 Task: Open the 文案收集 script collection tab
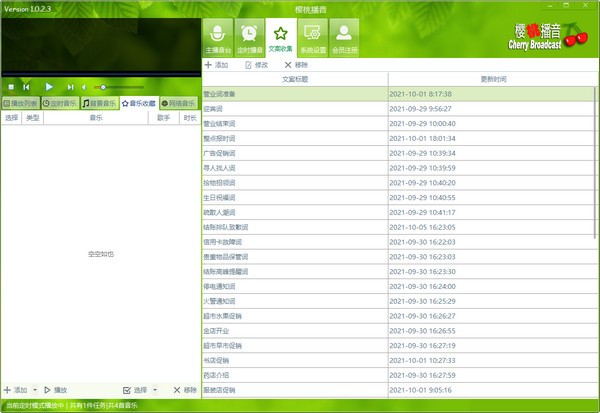coord(281,38)
